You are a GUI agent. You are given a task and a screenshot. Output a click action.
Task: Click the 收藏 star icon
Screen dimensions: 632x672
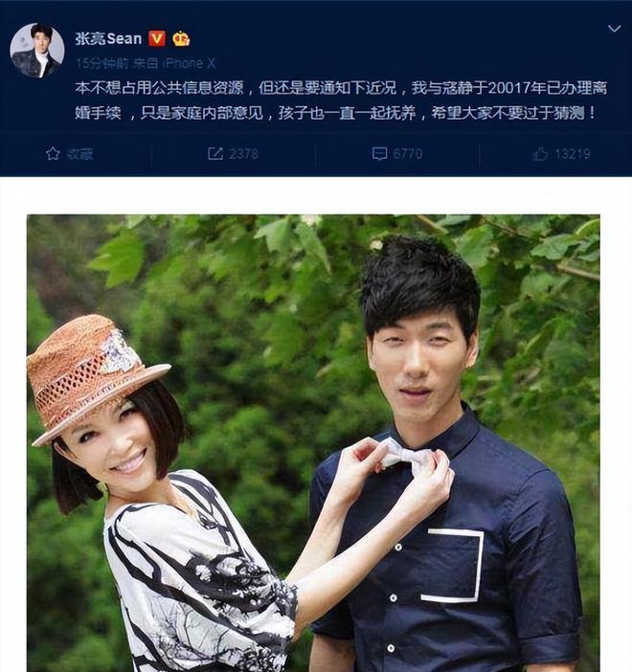53,153
